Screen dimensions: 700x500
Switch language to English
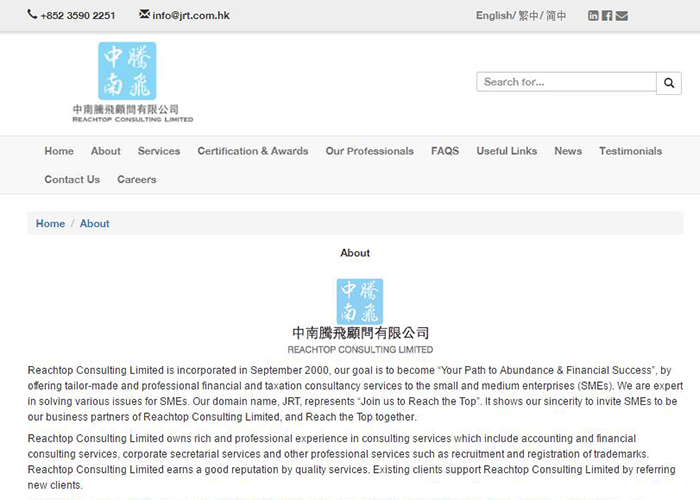[x=493, y=16]
